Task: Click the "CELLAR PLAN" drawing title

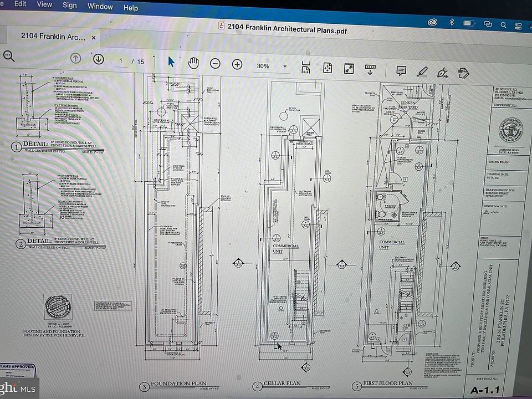Action: click(x=282, y=383)
